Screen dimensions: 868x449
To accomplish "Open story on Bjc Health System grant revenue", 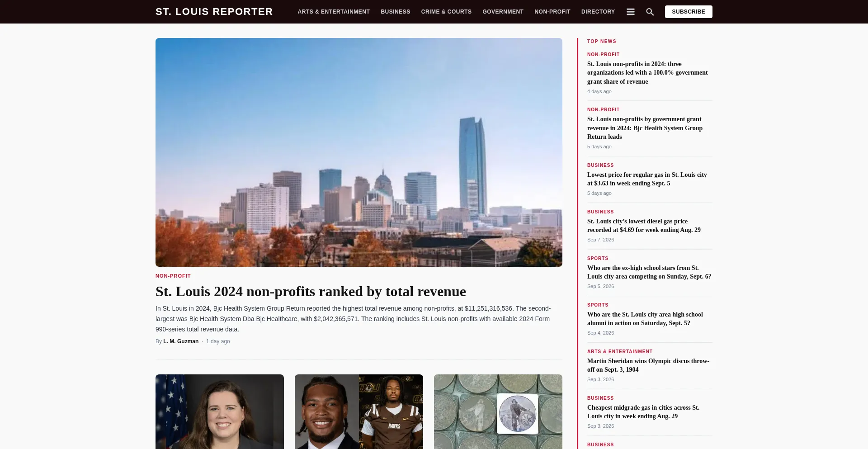I will (645, 128).
